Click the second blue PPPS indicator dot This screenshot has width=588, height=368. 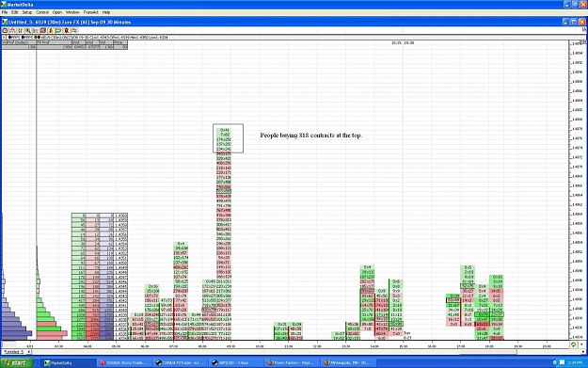coord(24,38)
